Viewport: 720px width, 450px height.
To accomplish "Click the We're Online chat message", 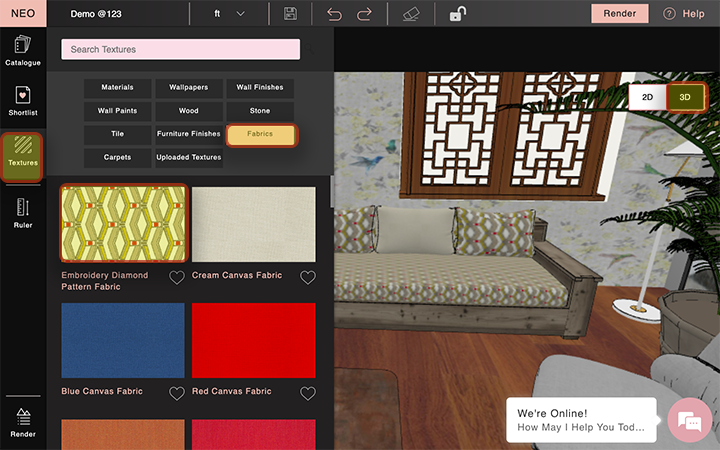I will (581, 420).
